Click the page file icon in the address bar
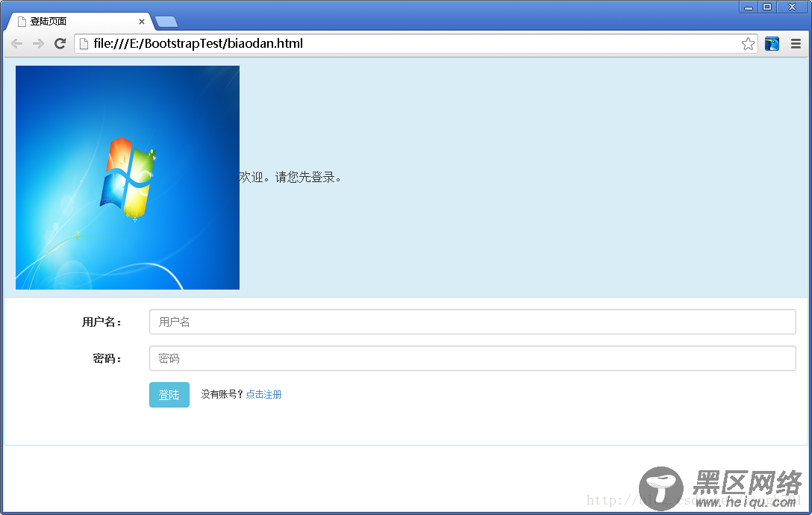 tap(84, 44)
